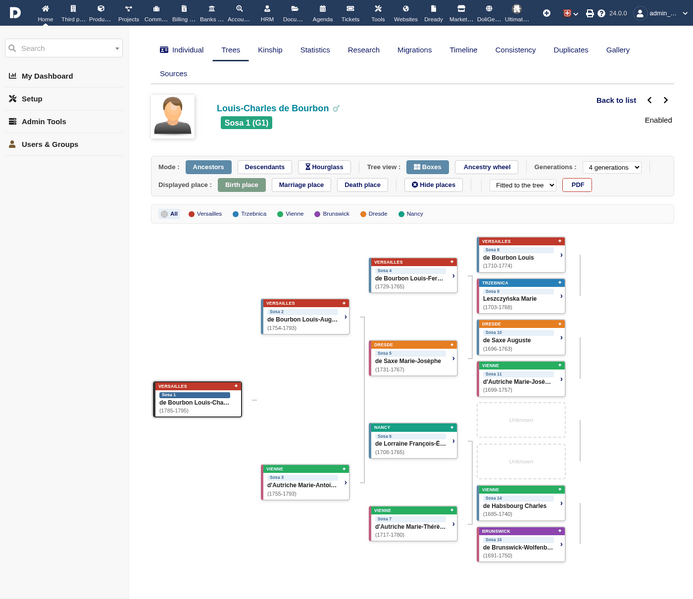Click the print page icon
This screenshot has height=599, width=693.
click(590, 13)
